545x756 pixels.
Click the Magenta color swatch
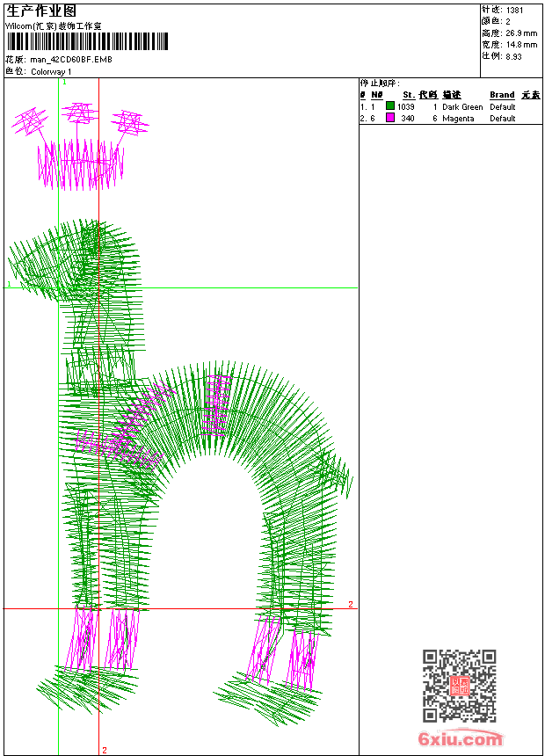390,118
